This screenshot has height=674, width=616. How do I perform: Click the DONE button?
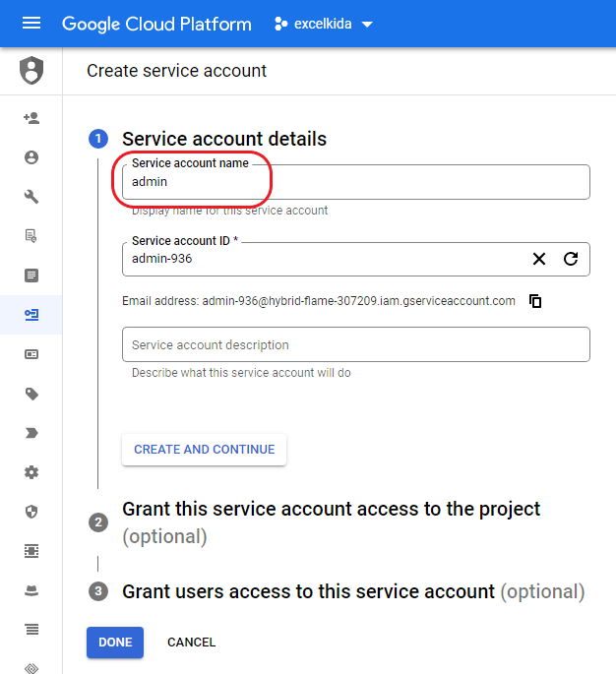point(115,643)
